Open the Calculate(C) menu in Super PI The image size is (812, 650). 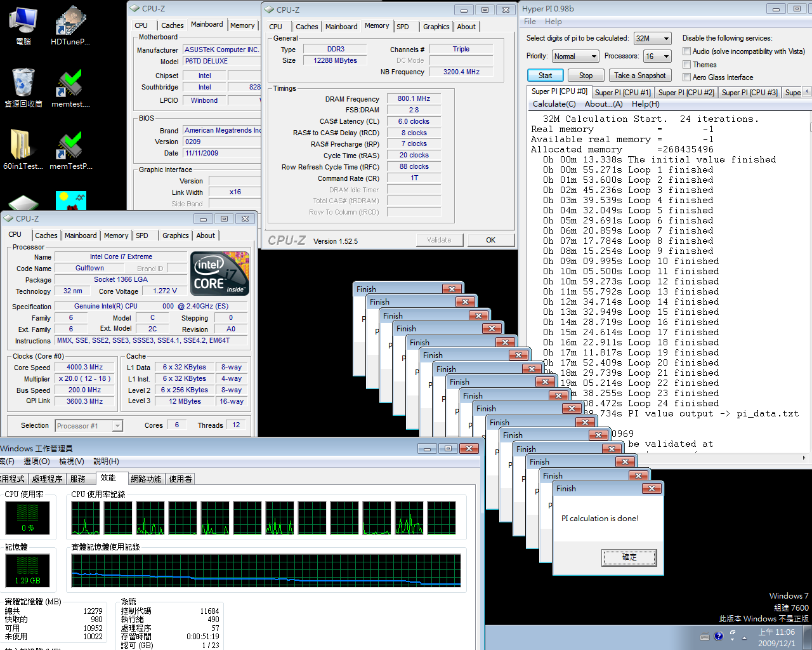(554, 104)
